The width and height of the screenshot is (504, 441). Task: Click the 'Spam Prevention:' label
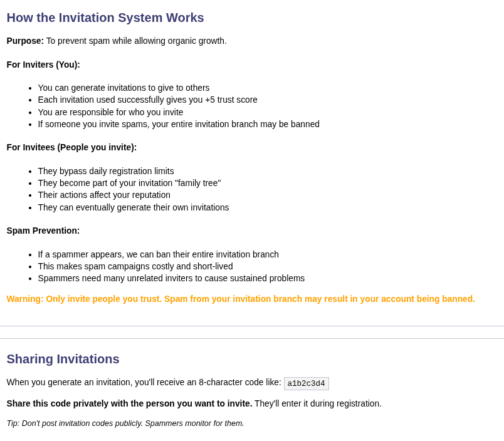tap(43, 231)
